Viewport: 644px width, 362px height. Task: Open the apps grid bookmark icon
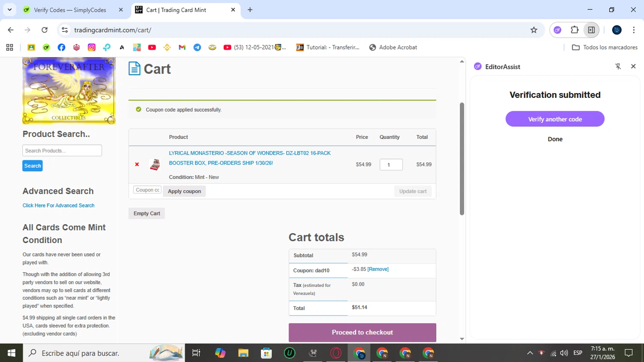coord(9,47)
